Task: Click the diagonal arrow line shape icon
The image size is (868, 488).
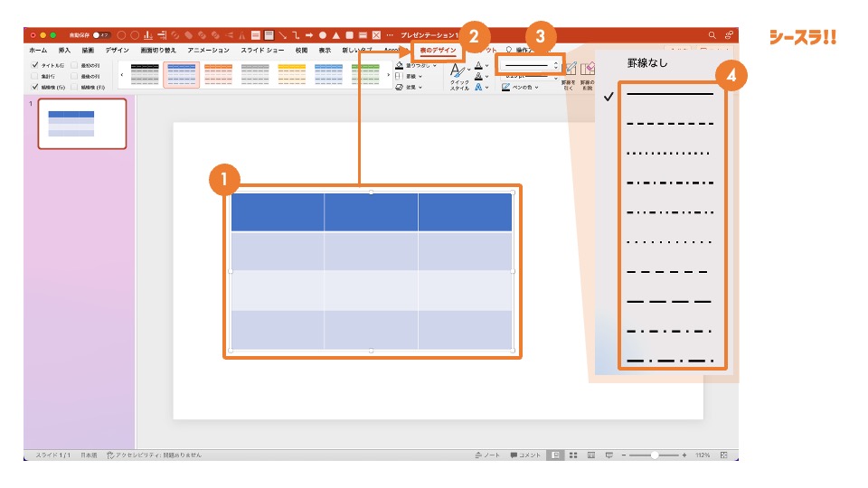Action: point(283,35)
